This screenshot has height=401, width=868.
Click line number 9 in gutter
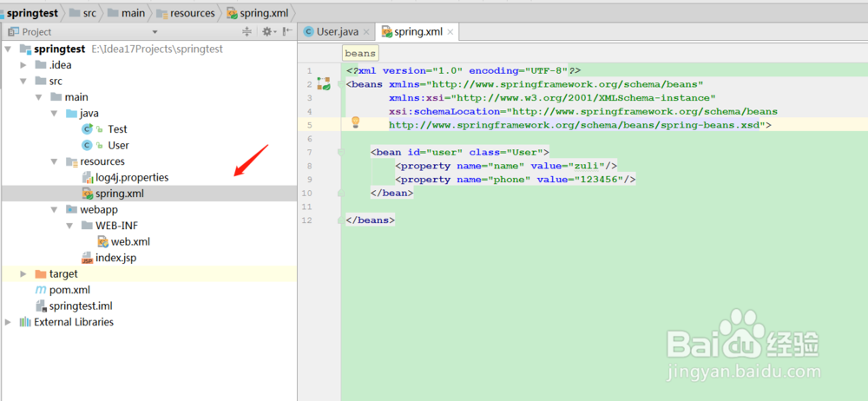(x=309, y=180)
